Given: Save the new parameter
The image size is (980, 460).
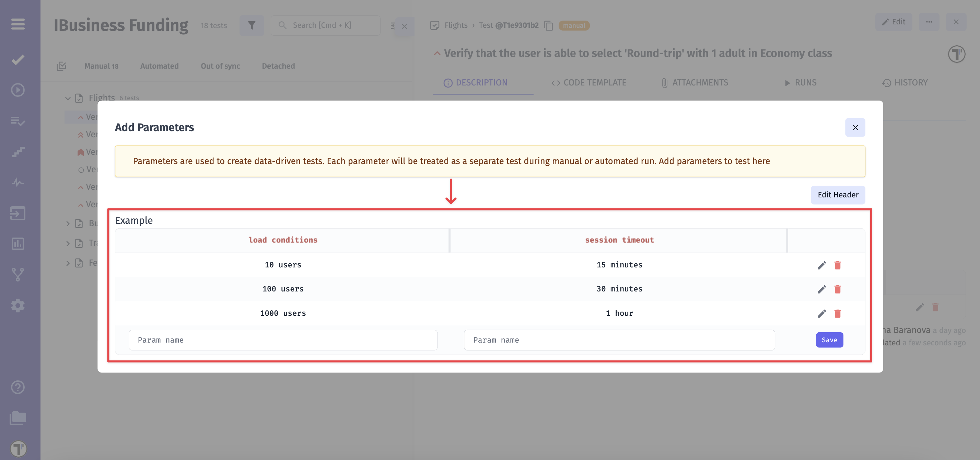Looking at the screenshot, I should [830, 340].
